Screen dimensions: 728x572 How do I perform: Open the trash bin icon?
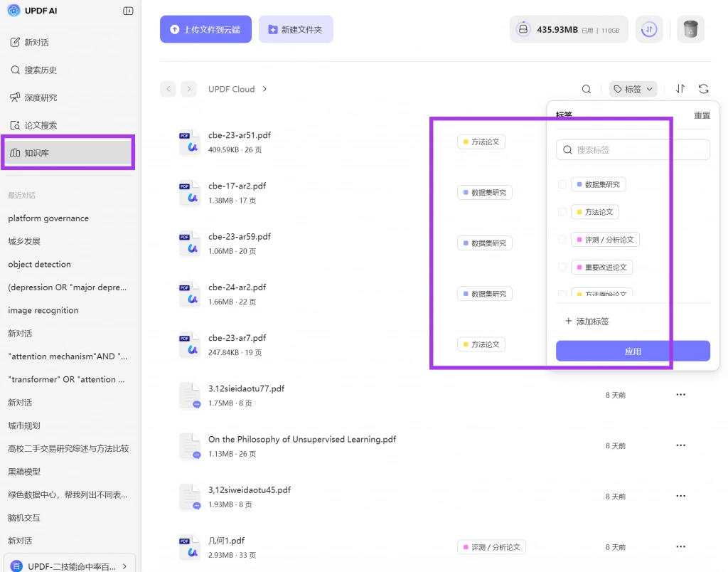pos(690,29)
